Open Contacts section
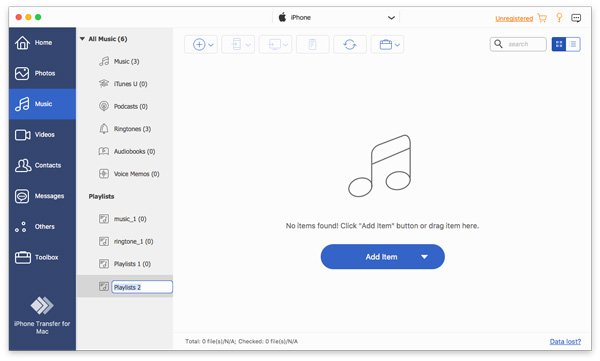The height and width of the screenshot is (361, 600). [x=42, y=165]
